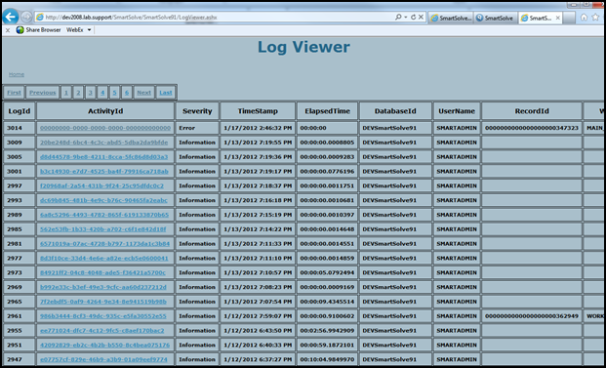This screenshot has width=606, height=368.
Task: Click the magnifier search icon in address bar
Action: coord(398,17)
